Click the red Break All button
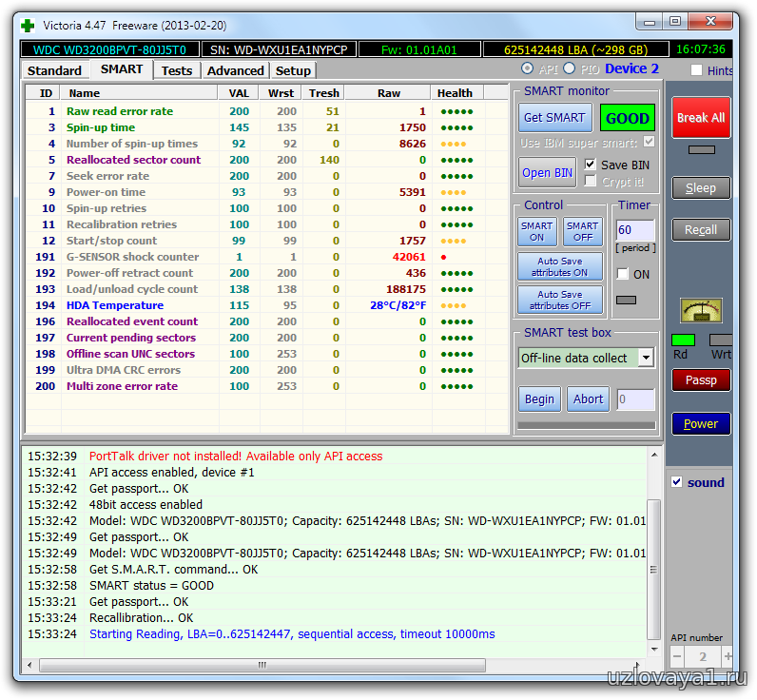Screen dimensions: 757x700 pos(701,118)
